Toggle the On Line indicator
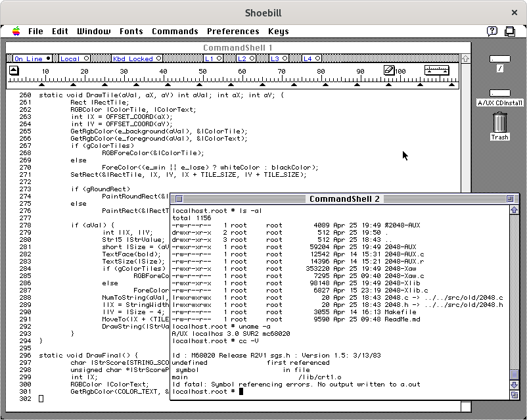 tap(32, 58)
